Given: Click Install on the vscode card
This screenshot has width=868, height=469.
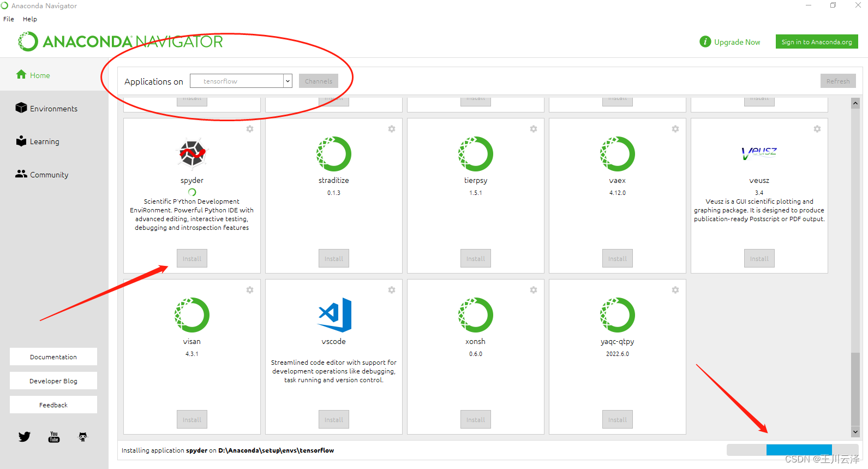Looking at the screenshot, I should (x=334, y=419).
